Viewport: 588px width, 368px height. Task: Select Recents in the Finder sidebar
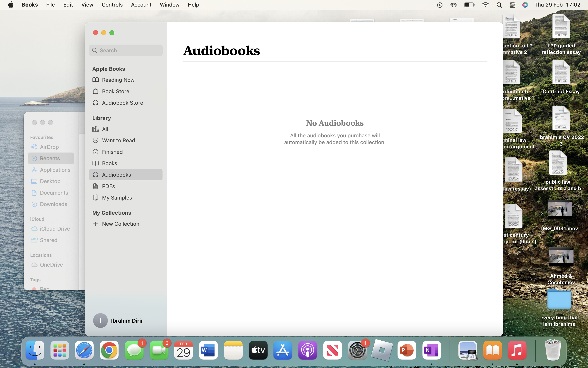[x=51, y=158]
